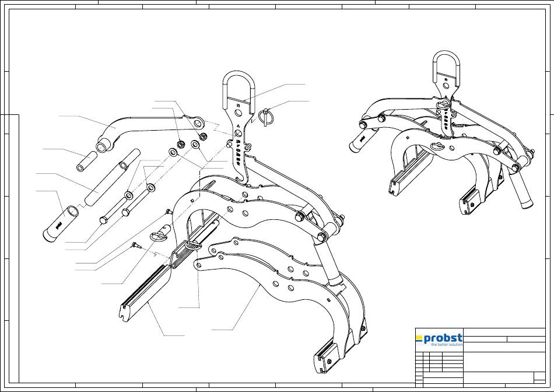Click the Probst logo in title block
Viewport: 554px width, 392px height.
(x=439, y=339)
